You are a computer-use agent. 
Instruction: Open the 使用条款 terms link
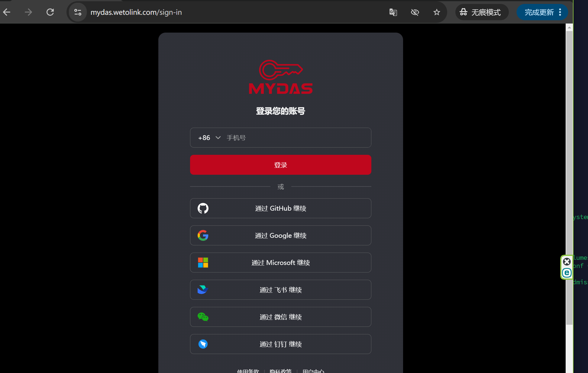click(x=248, y=371)
